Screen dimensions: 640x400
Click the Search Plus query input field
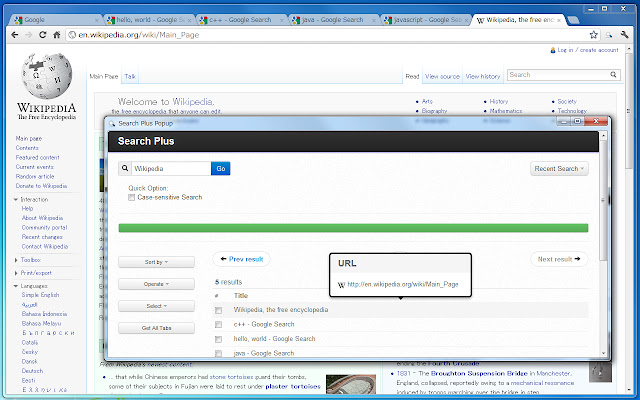coord(171,169)
